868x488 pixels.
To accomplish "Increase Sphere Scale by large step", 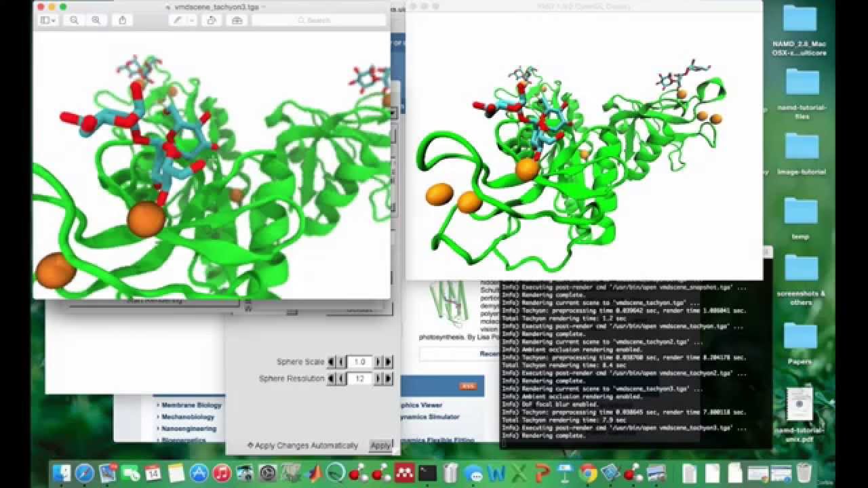I will click(x=388, y=362).
